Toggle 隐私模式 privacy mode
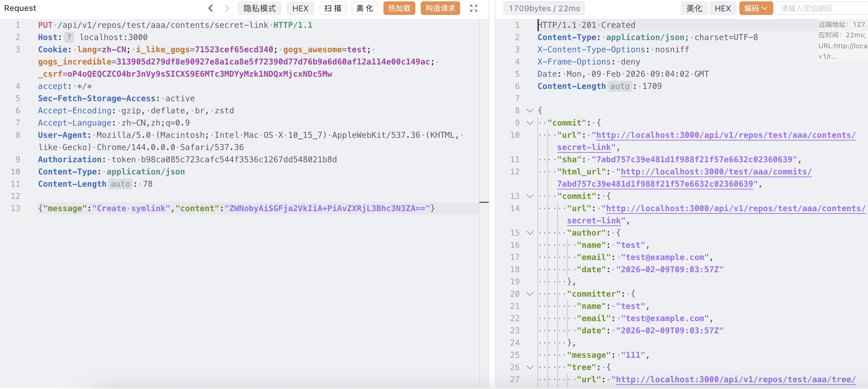The width and height of the screenshot is (868, 389). pyautogui.click(x=260, y=8)
